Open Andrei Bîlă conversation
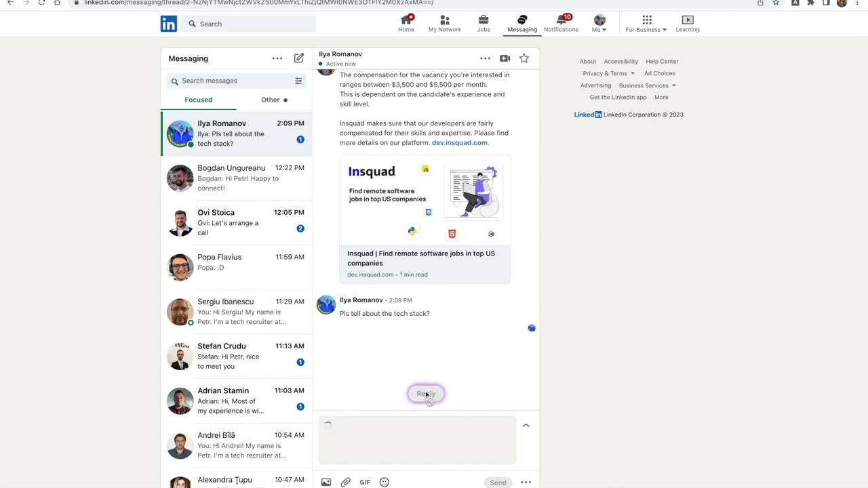Viewport: 868px width, 488px height. (237, 445)
